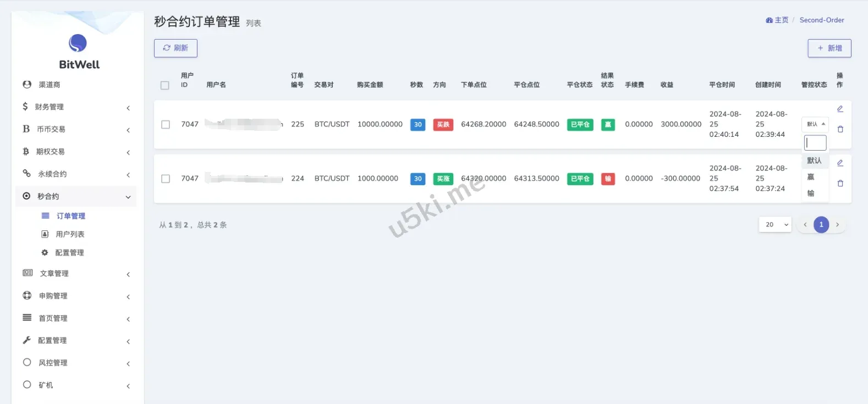The image size is (868, 404).
Task: Open the page size dropdown showing 20
Action: coord(774,225)
